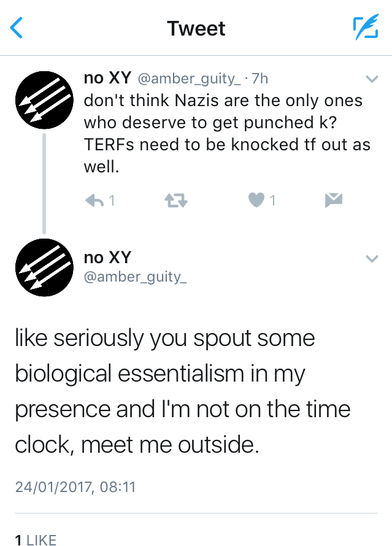Click the 24/01/2017, 08:11 timestamp
The width and height of the screenshot is (392, 546).
point(75,487)
